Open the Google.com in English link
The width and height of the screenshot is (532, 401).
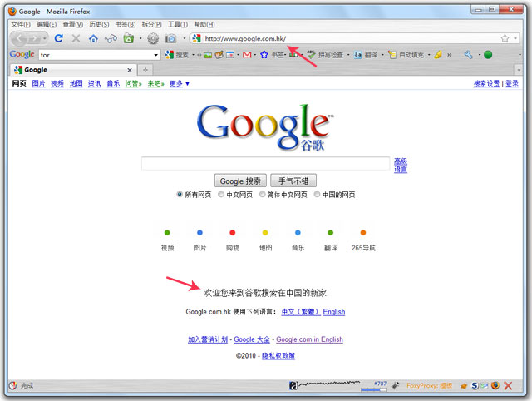point(309,339)
